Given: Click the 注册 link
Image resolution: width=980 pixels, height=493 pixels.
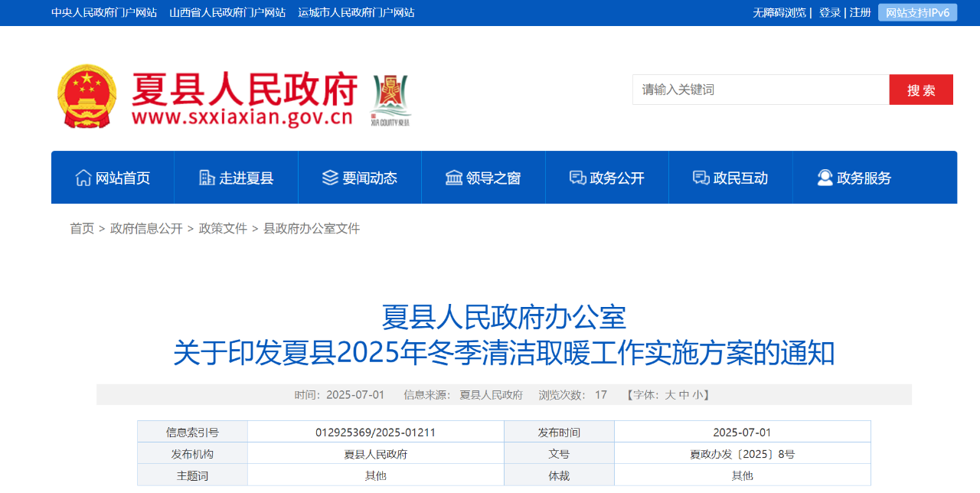Looking at the screenshot, I should (861, 12).
